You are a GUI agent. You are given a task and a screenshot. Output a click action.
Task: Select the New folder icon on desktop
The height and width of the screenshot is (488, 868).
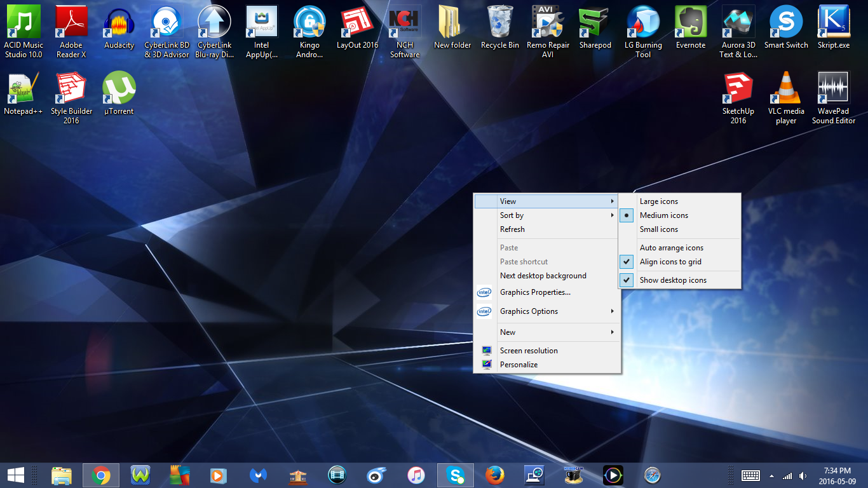(x=452, y=29)
